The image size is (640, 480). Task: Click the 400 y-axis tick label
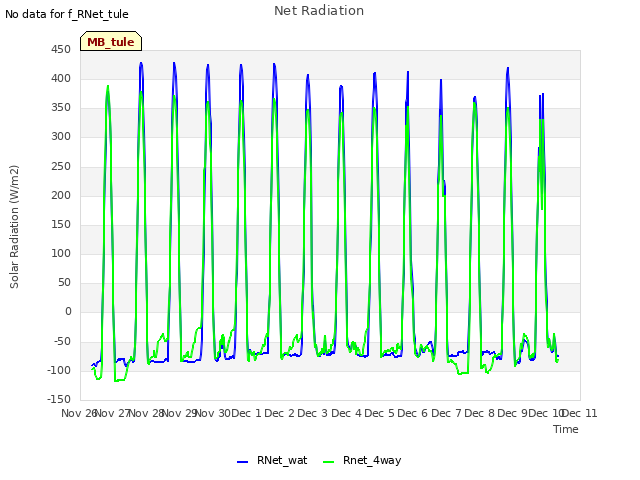point(61,78)
